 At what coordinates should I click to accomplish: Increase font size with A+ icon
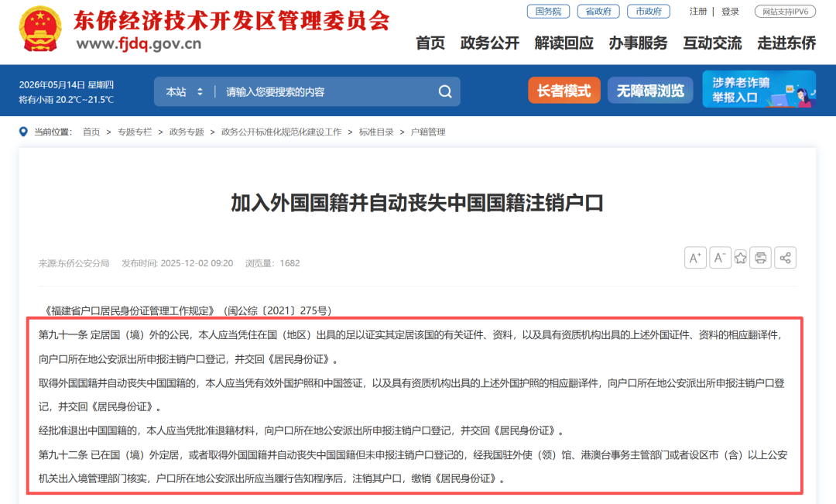(x=695, y=258)
